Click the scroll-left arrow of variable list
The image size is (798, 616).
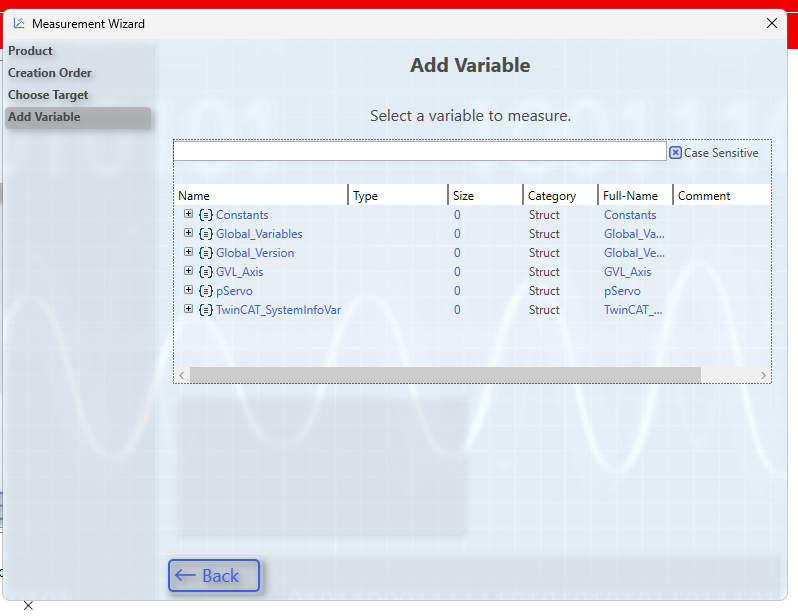coord(182,375)
